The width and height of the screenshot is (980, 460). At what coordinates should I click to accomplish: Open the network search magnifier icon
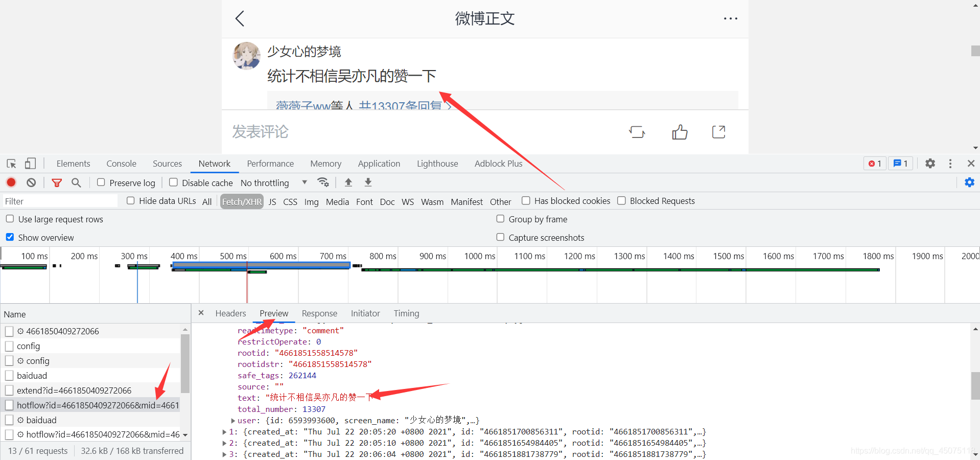tap(76, 182)
